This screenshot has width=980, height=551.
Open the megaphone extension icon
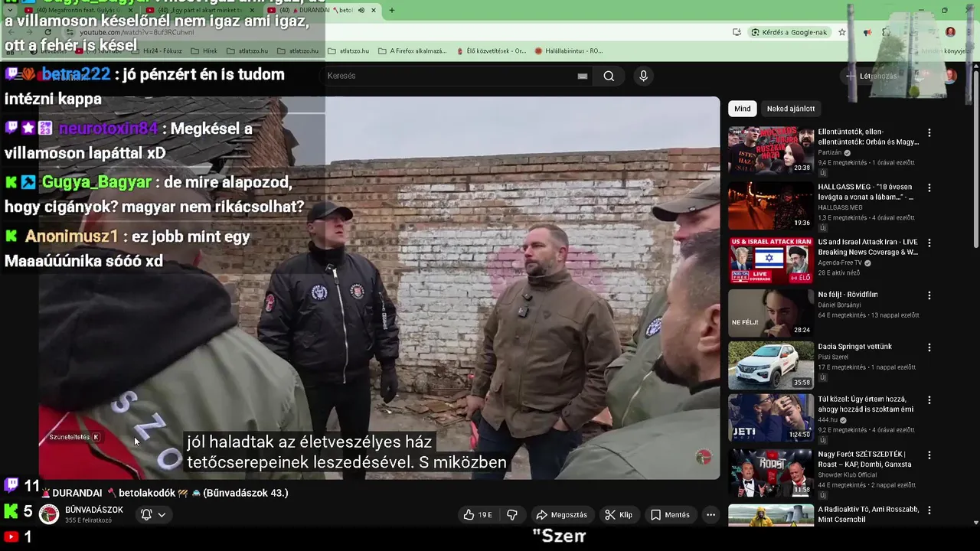(x=867, y=32)
